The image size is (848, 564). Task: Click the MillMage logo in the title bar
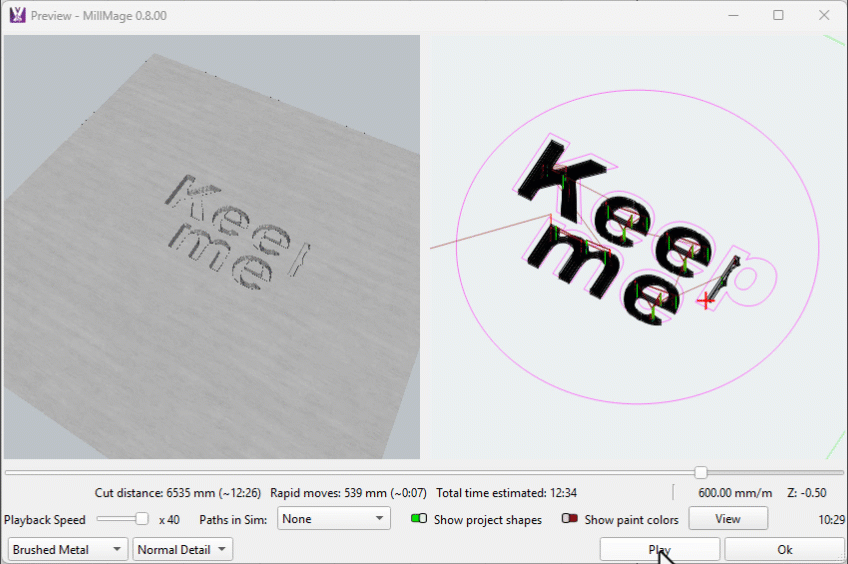[17, 15]
